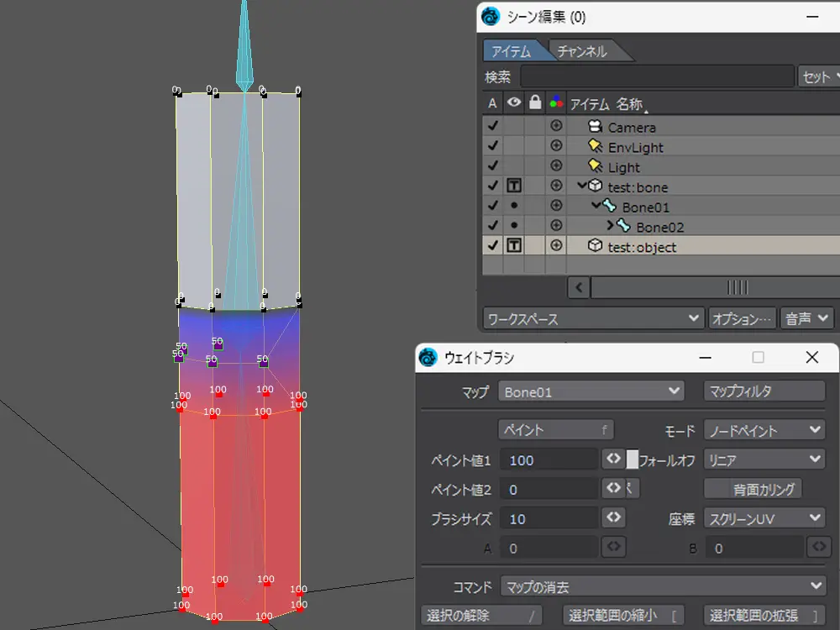This screenshot has width=840, height=630.
Task: Expand the Bone02 tree node
Action: pos(611,227)
